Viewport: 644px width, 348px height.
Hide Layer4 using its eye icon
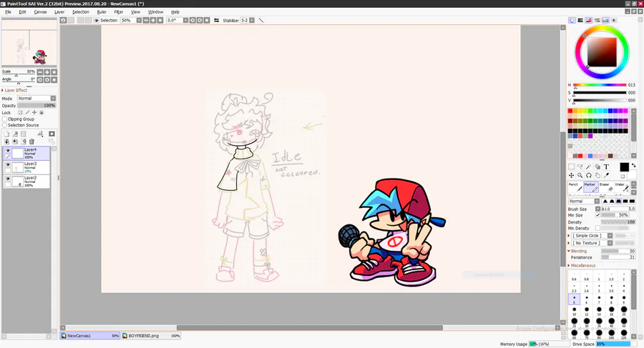(8, 151)
